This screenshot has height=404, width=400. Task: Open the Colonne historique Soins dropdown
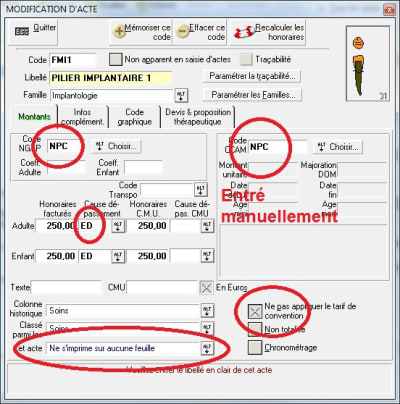[207, 311]
